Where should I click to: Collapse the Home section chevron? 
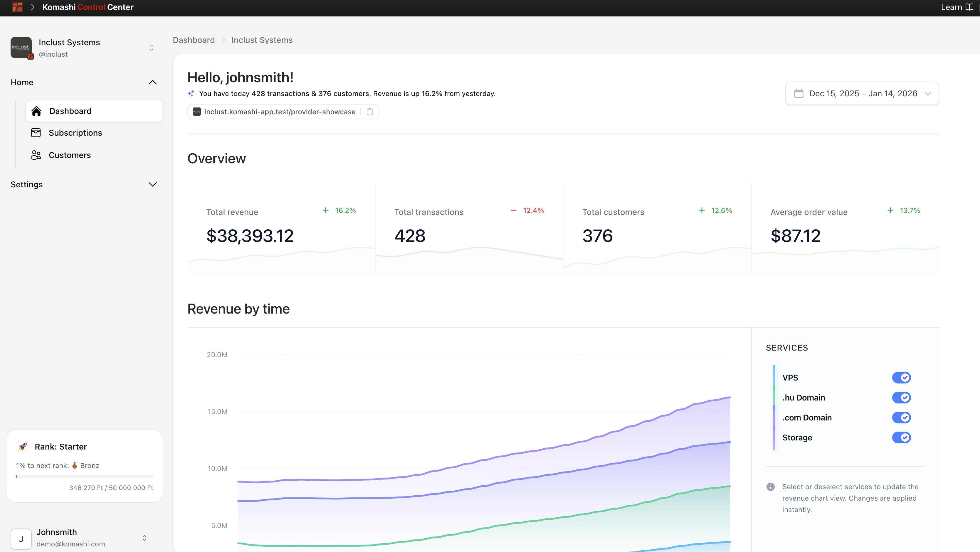(152, 82)
